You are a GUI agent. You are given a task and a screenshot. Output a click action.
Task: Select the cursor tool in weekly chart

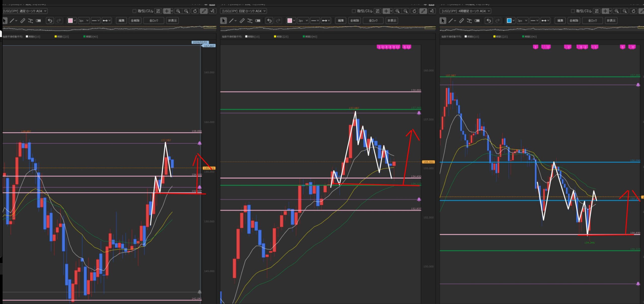(x=5, y=21)
